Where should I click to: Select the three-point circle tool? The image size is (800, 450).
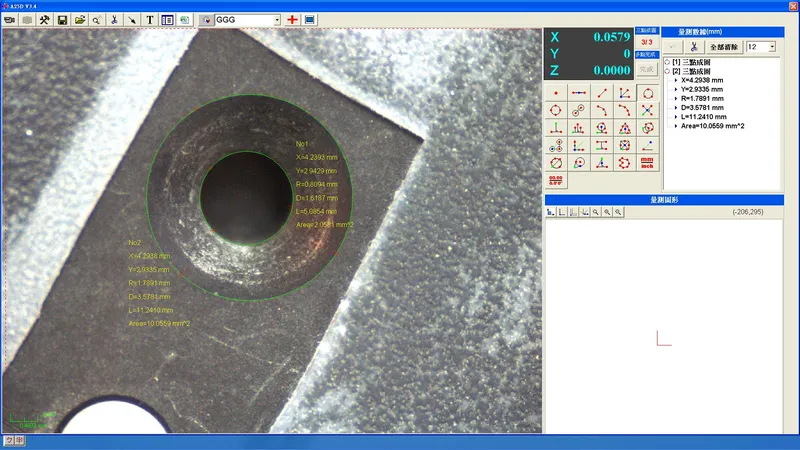point(647,93)
